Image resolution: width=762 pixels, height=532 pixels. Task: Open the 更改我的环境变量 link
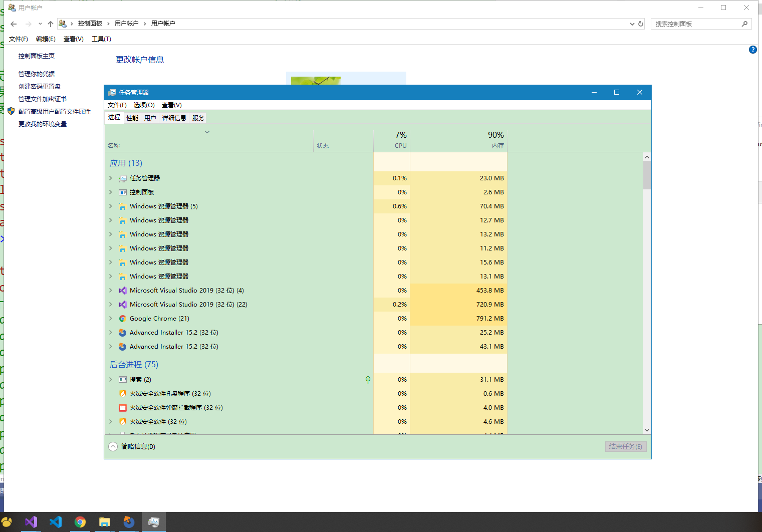[x=43, y=124]
